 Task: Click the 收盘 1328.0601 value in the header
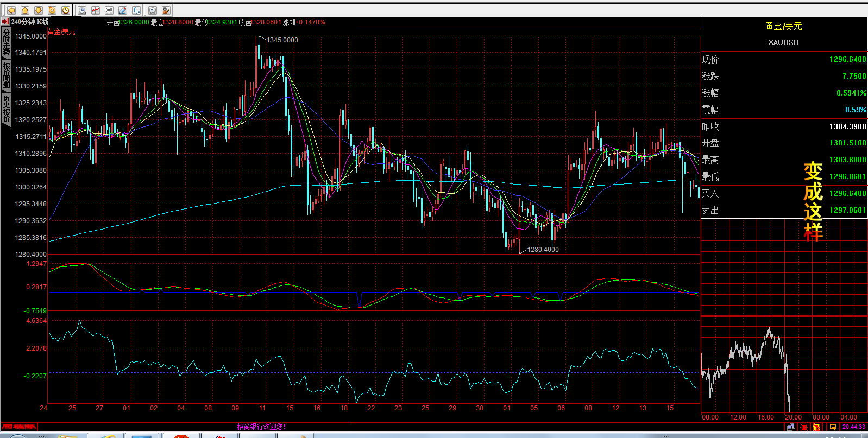point(267,22)
